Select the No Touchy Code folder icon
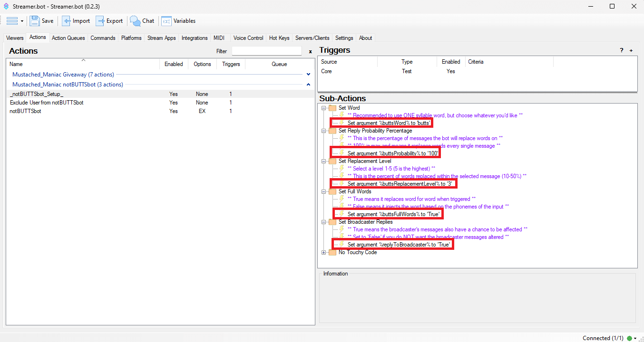 click(332, 252)
